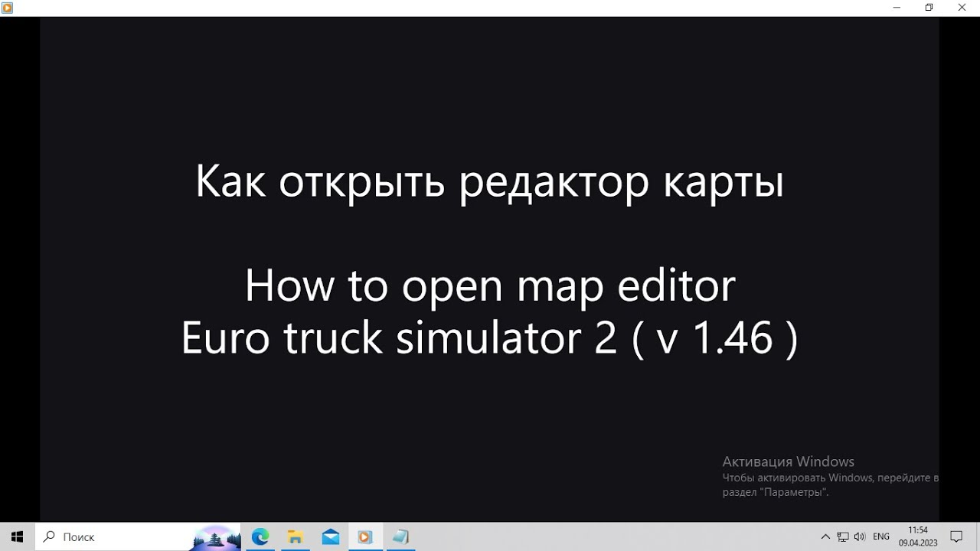The image size is (980, 551).
Task: Open the notification center icon
Action: tap(956, 536)
